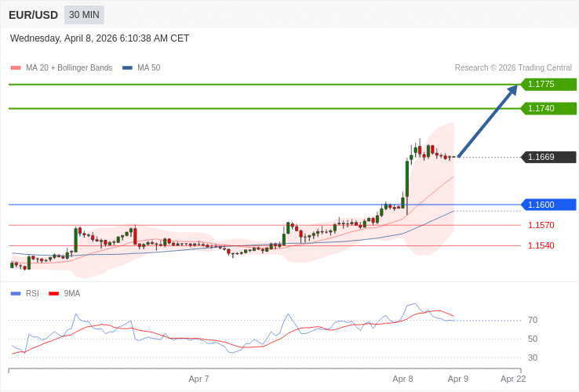Click the date 'Wednesday, April 8, 2026 6:10:38 AM CET'

[100, 38]
